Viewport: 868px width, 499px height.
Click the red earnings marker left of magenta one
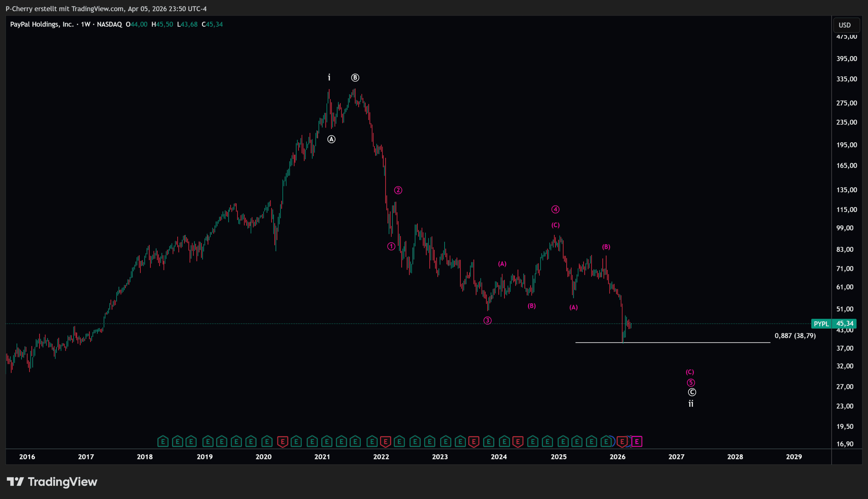tap(622, 441)
